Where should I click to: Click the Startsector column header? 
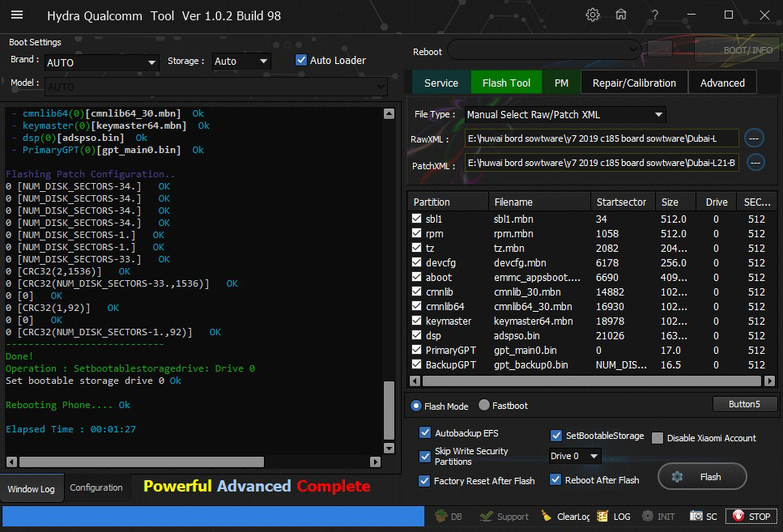pyautogui.click(x=622, y=202)
